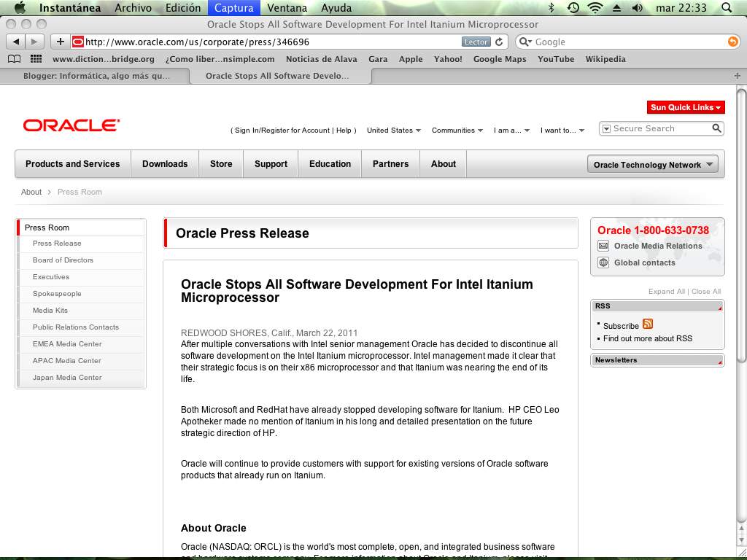Open the Education nav item
The image size is (747, 560).
(x=330, y=164)
